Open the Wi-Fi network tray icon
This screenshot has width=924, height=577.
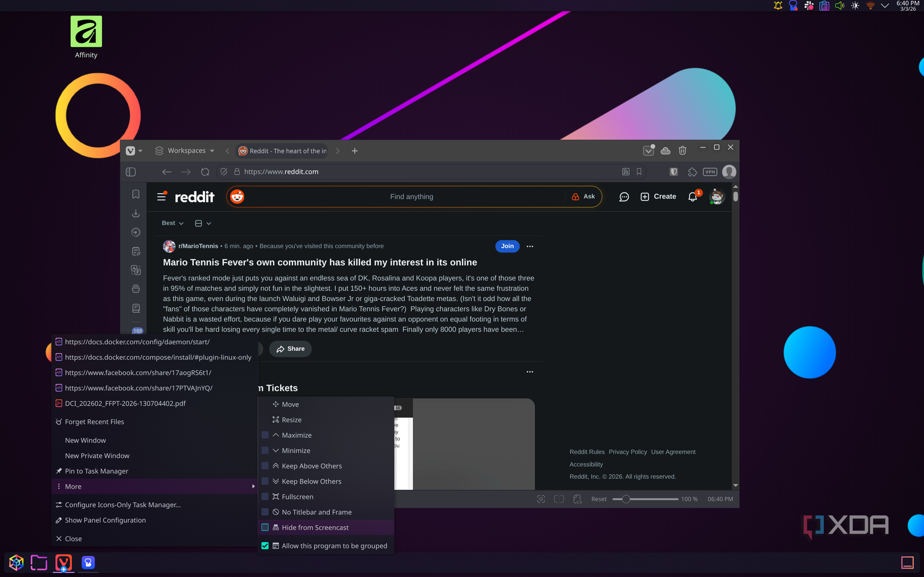point(870,6)
